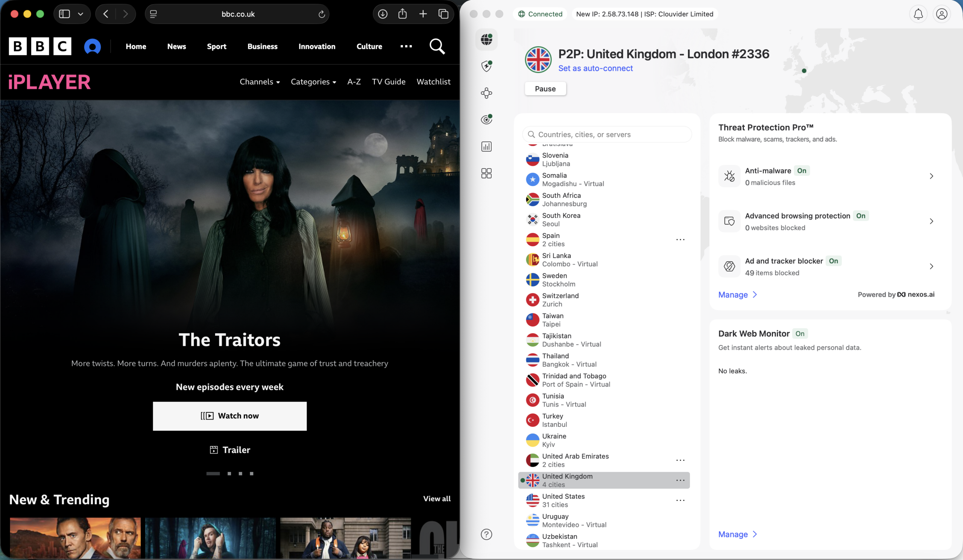Go back in Safari
The image size is (963, 560).
click(x=106, y=14)
